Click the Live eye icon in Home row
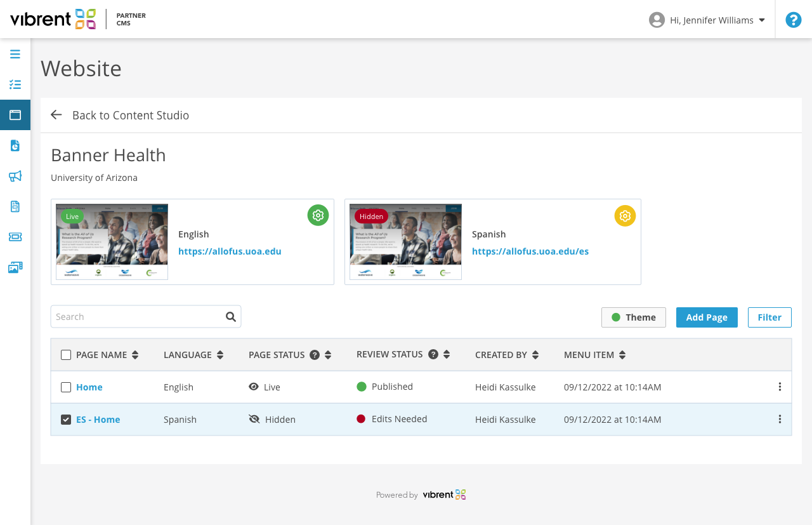This screenshot has width=812, height=525. [x=254, y=387]
